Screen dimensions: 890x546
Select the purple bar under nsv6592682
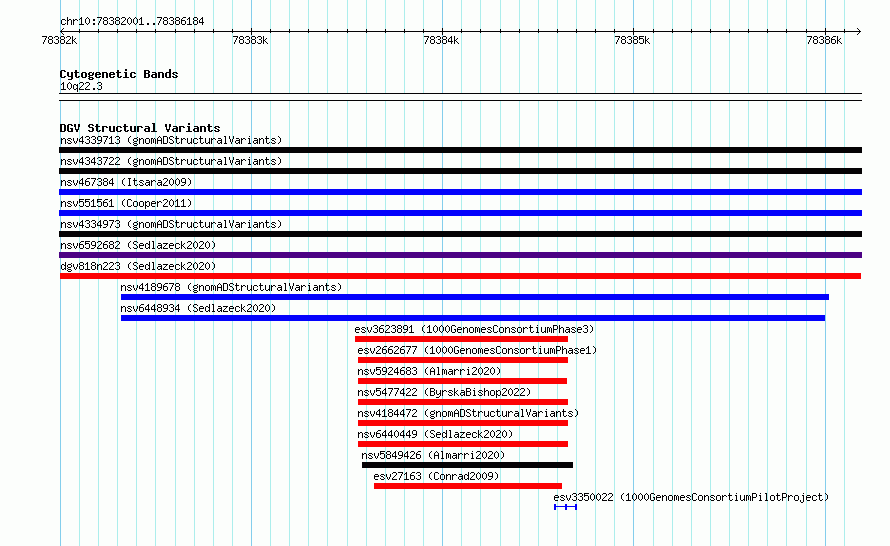(x=460, y=255)
